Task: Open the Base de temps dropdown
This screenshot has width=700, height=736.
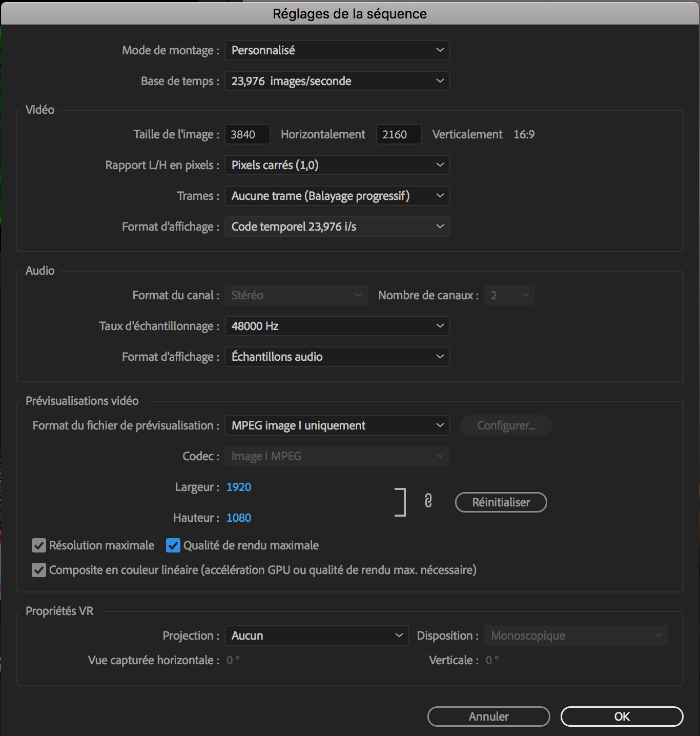Action: tap(337, 81)
